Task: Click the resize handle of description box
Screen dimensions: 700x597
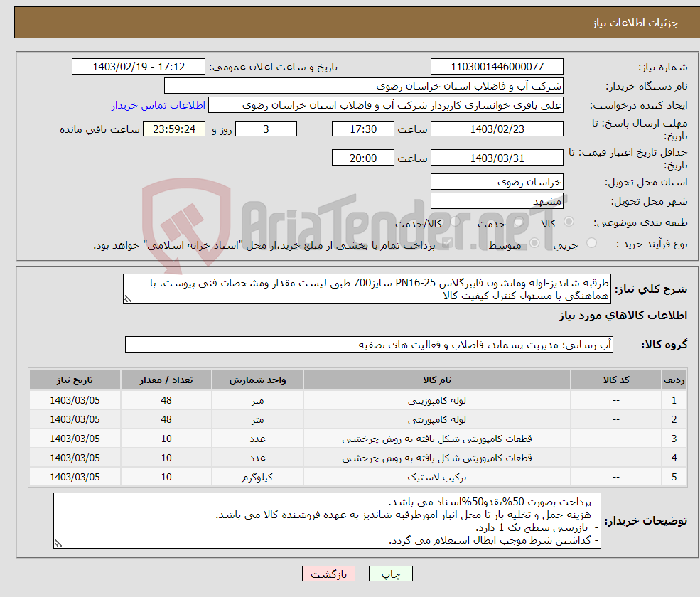Action: 128,300
